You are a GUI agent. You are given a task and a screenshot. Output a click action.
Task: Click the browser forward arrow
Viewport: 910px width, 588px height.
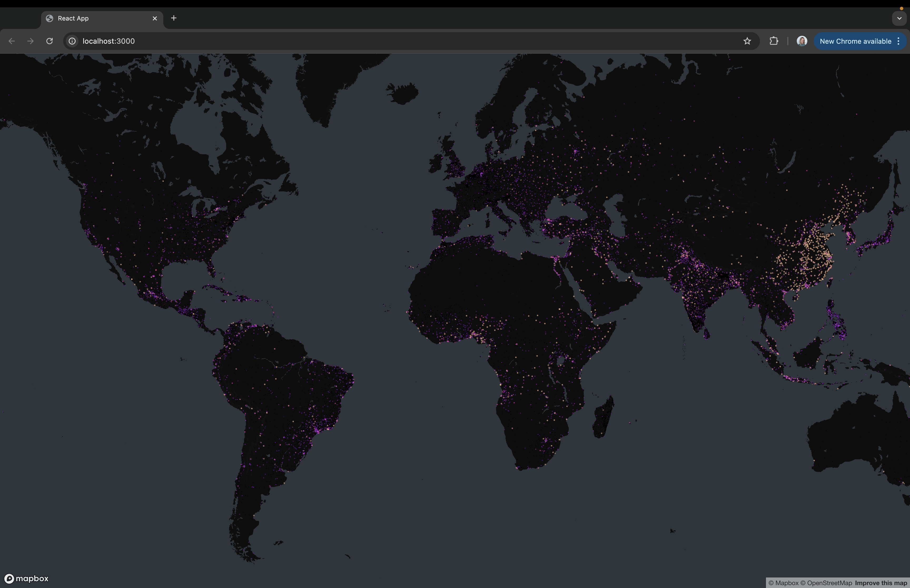tap(30, 41)
